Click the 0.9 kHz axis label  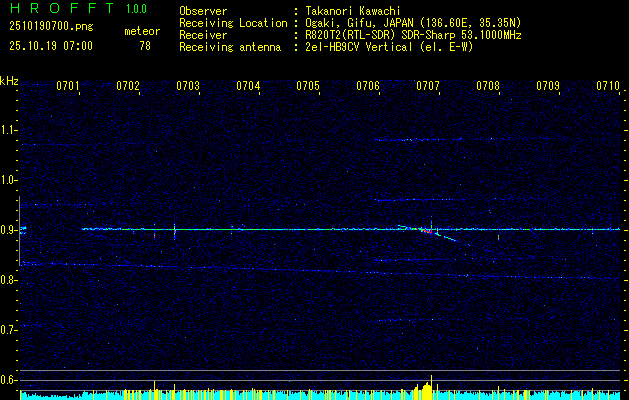[9, 230]
